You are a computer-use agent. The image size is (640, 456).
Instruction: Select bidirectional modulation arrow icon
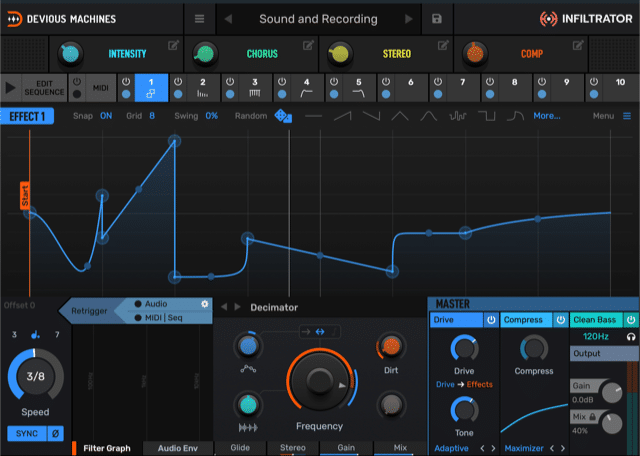tap(320, 332)
